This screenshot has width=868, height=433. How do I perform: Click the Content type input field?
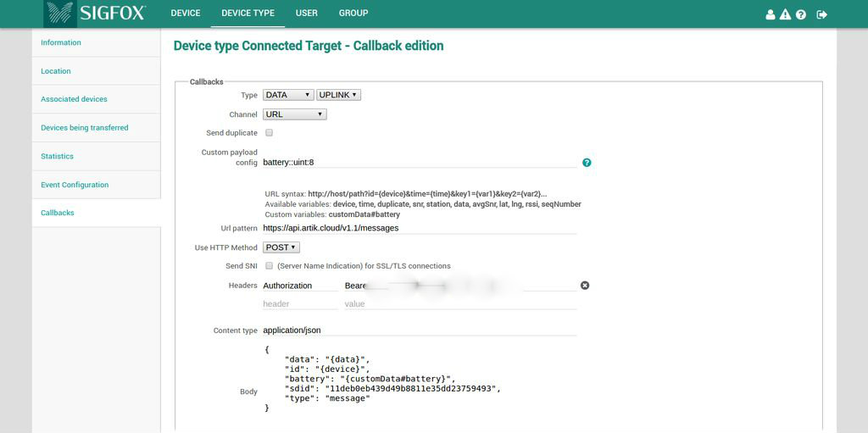click(x=420, y=330)
